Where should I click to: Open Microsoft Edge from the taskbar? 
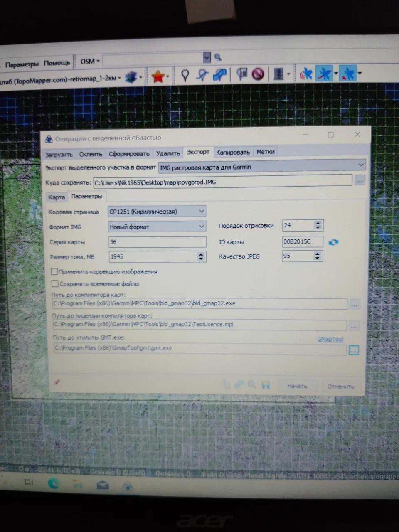point(53,483)
